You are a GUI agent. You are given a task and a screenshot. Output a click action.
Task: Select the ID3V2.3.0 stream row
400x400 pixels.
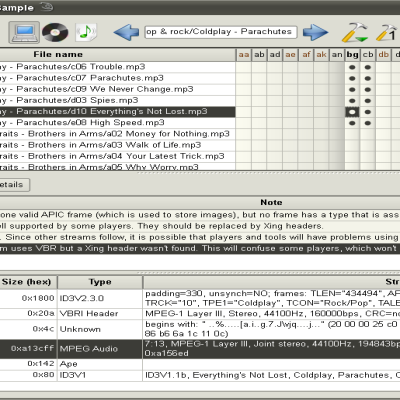200,298
